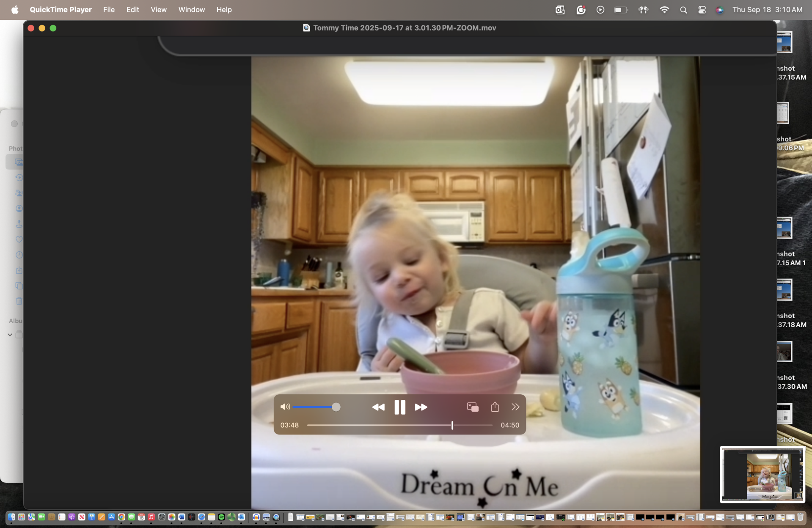This screenshot has height=528, width=812.
Task: Open the Wi-Fi menu
Action: [664, 10]
